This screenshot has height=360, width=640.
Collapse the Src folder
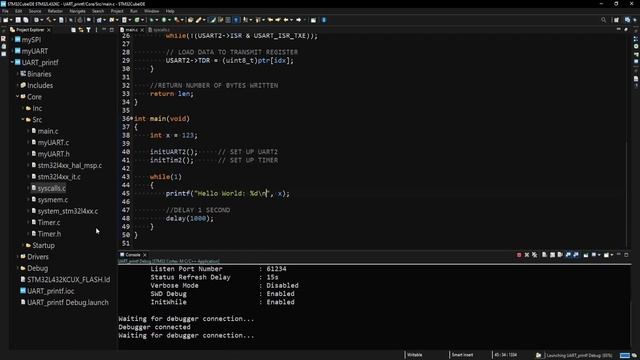pos(23,120)
